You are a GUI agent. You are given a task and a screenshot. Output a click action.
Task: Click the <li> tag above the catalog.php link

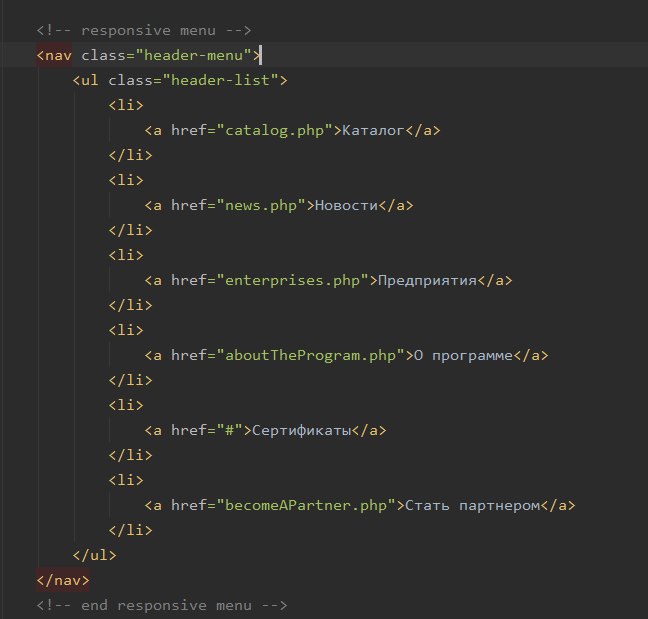click(126, 105)
